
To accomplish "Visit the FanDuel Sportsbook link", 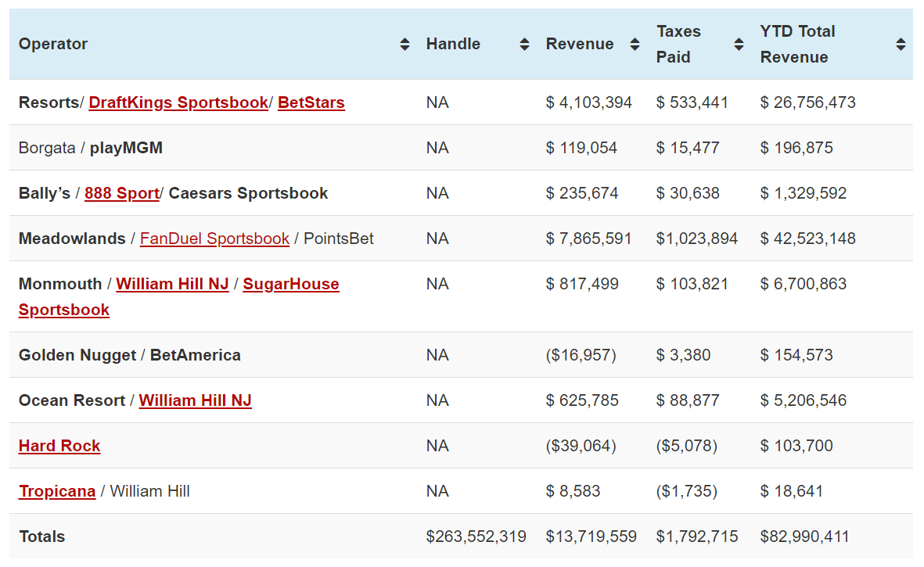I will pos(214,239).
